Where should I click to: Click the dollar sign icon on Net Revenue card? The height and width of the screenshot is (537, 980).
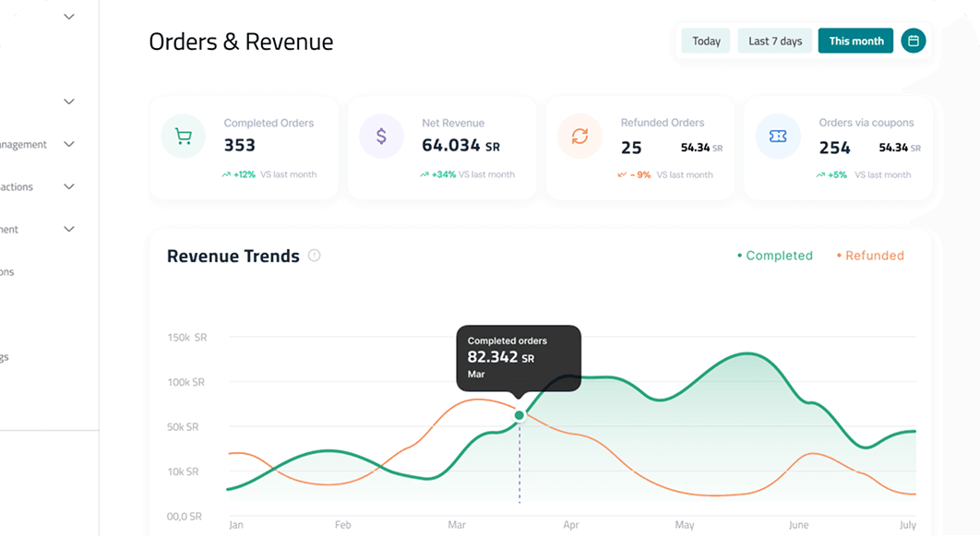[381, 135]
